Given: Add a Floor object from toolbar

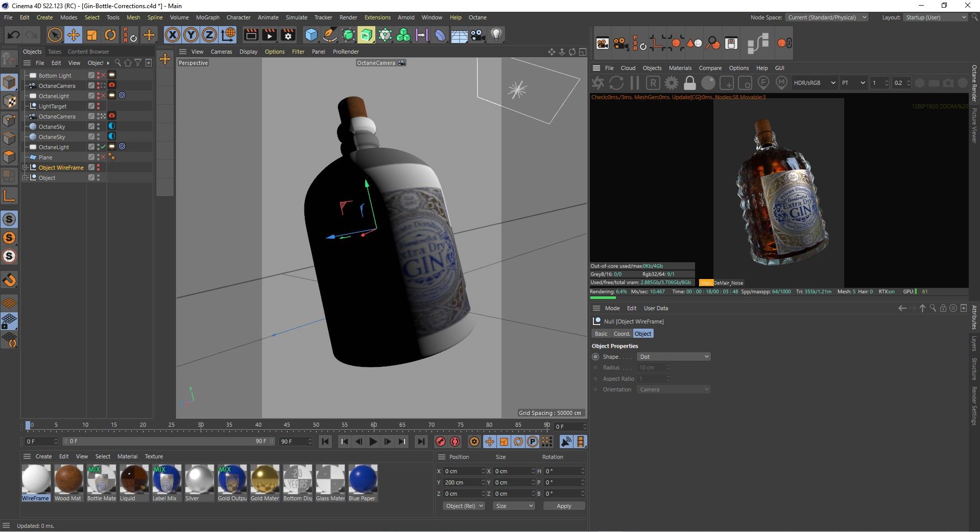Looking at the screenshot, I should click(459, 35).
